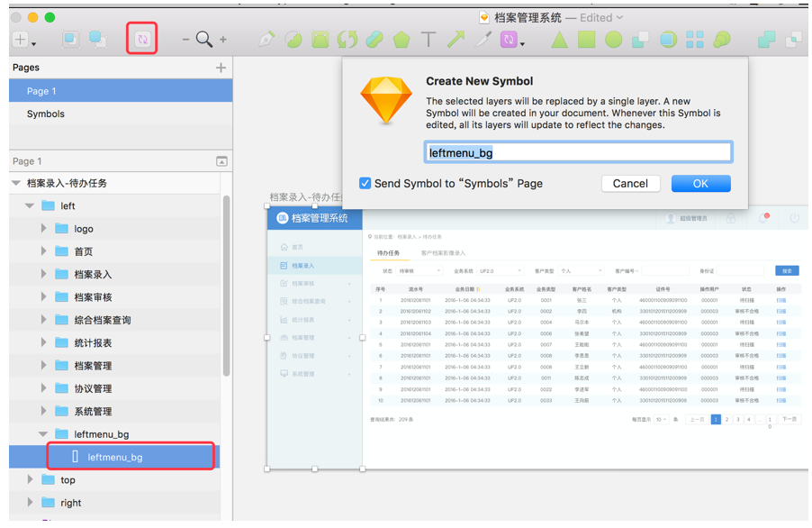Expand the logo folder
Image resolution: width=812 pixels, height=528 pixels.
(x=43, y=228)
